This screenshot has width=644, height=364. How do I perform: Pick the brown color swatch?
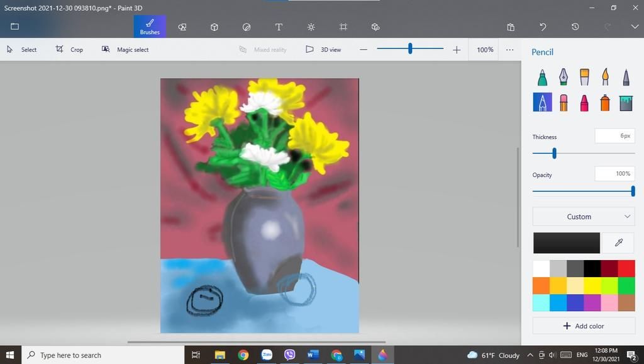click(x=626, y=303)
